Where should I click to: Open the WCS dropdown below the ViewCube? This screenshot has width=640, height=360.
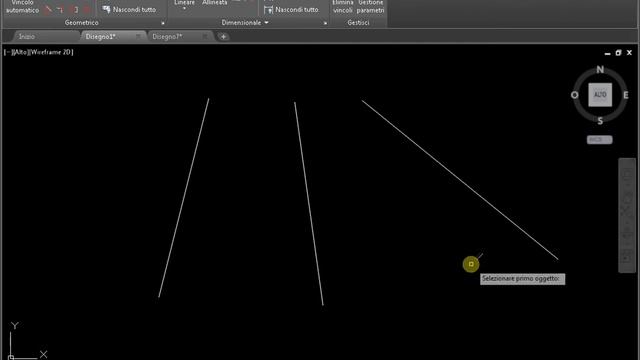[x=600, y=140]
